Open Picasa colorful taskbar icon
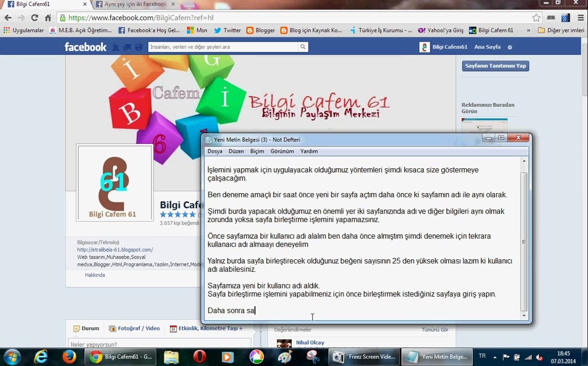Screen dimensions: 588x366 point(257,357)
